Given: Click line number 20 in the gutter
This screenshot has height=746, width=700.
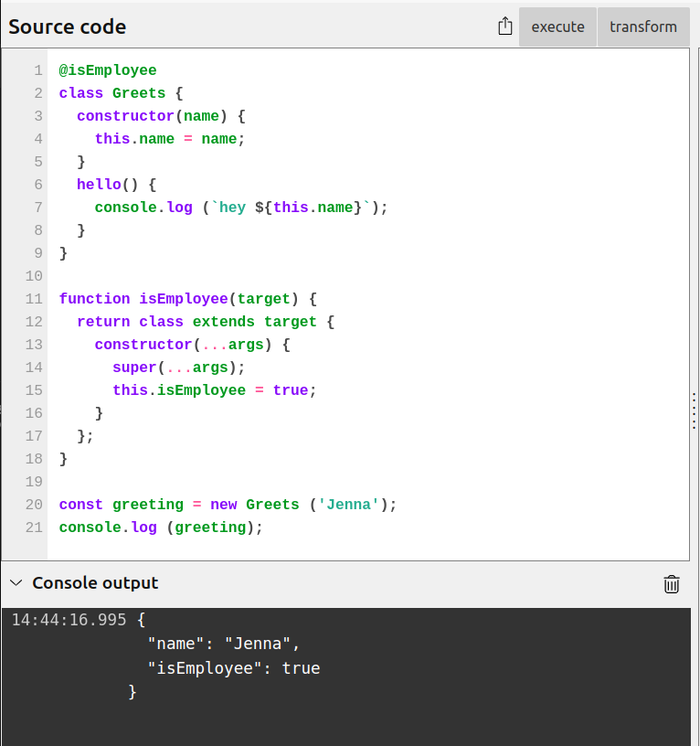Looking at the screenshot, I should pyautogui.click(x=35, y=505).
